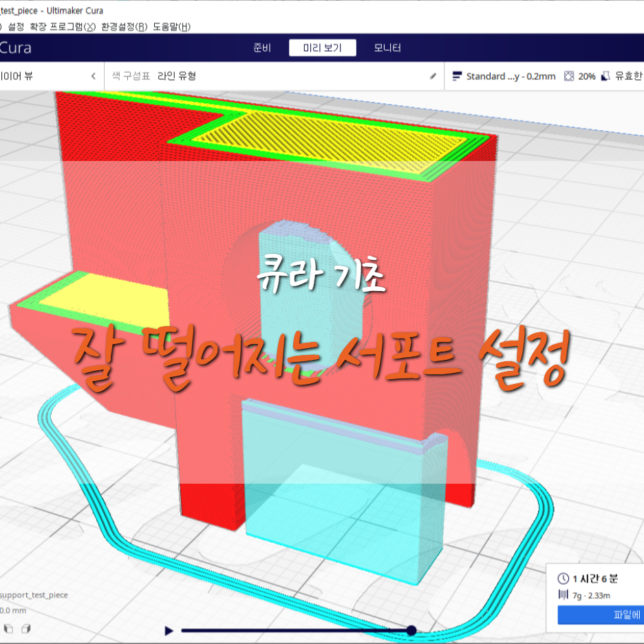The image size is (644, 644).
Task: Click the 7g · 2.33m material estimate
Action: [x=592, y=596]
